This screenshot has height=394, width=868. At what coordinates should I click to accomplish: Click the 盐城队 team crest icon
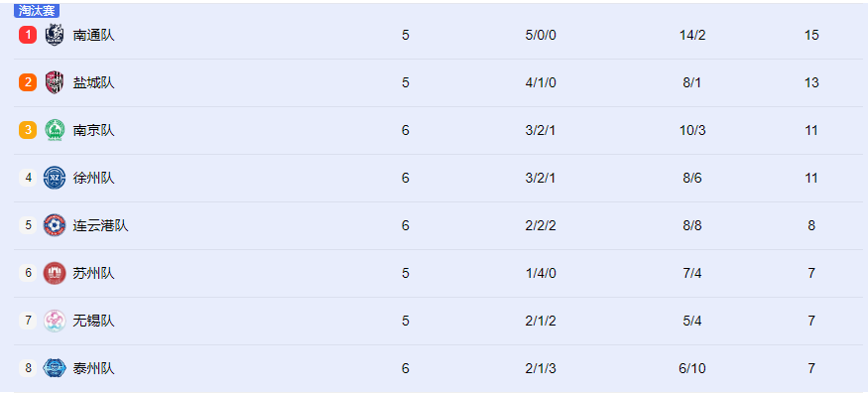[55, 82]
